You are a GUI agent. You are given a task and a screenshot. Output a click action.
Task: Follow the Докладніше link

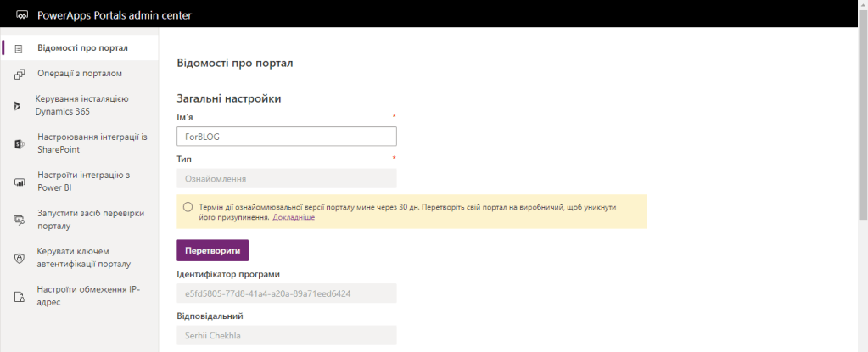(x=294, y=218)
